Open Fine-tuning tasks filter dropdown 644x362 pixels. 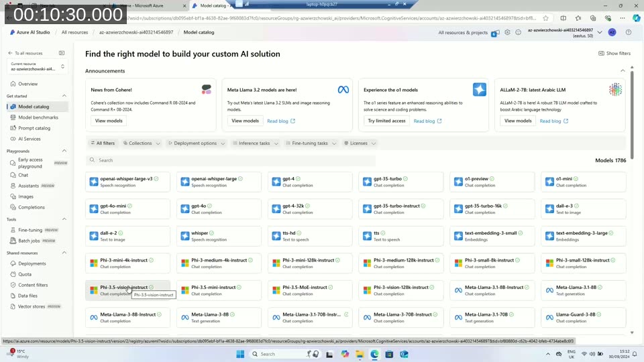(x=311, y=143)
